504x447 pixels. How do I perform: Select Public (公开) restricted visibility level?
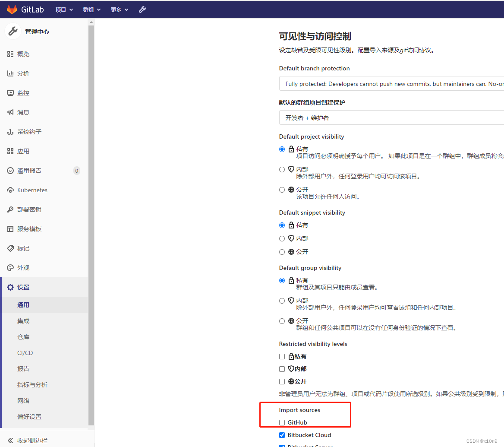(x=282, y=381)
